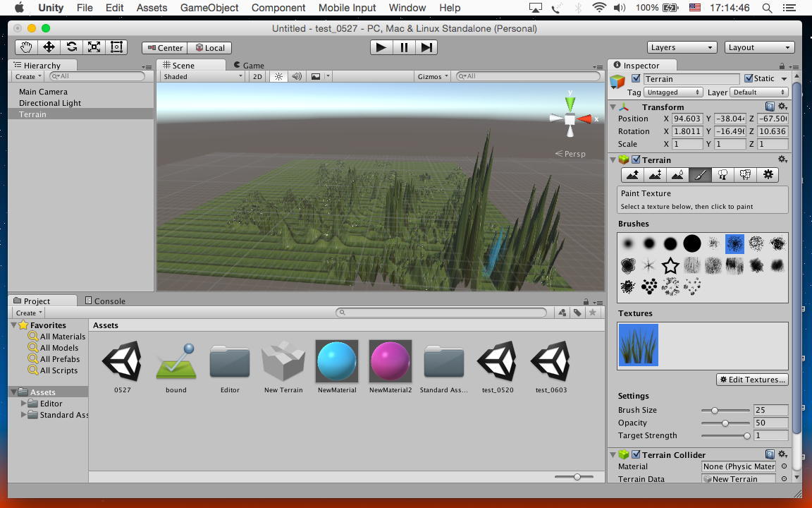Open the Component menu

278,8
